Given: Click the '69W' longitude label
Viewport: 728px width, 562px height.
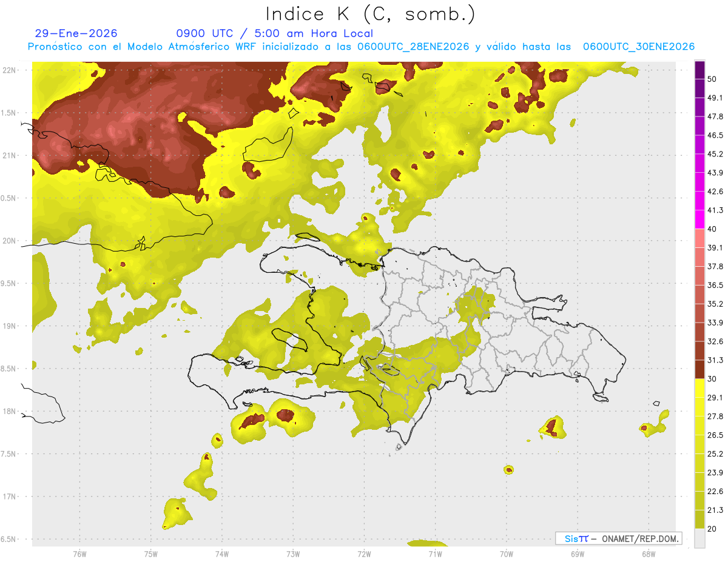Looking at the screenshot, I should click(577, 554).
